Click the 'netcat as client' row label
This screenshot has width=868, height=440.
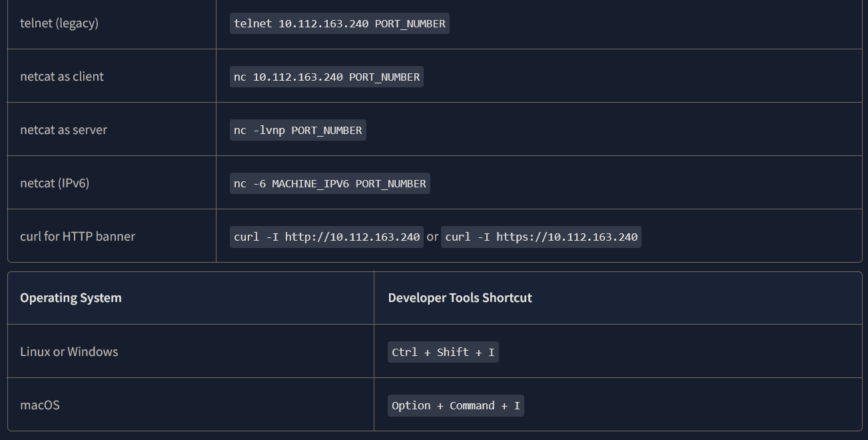(62, 77)
